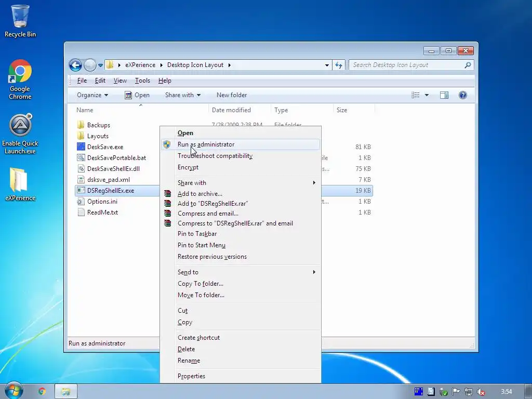Screen dimensions: 532x399
Task: Open the Windows Start menu orb
Action: pos(14,391)
